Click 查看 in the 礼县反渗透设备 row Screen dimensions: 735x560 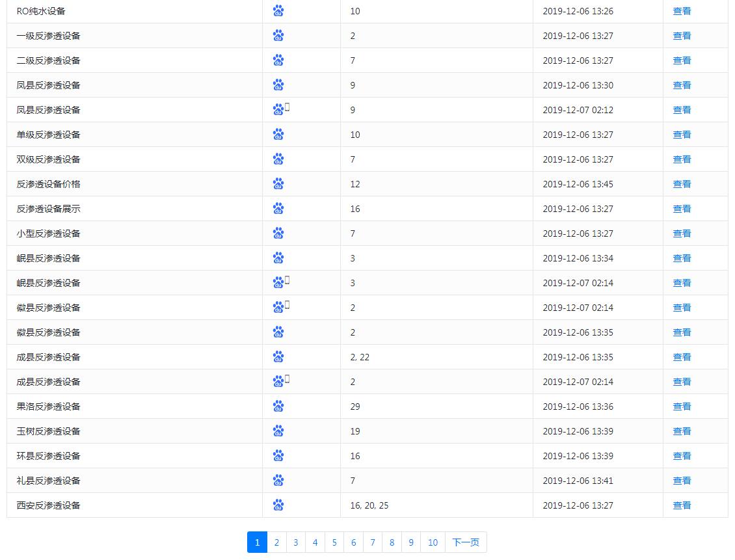click(682, 481)
